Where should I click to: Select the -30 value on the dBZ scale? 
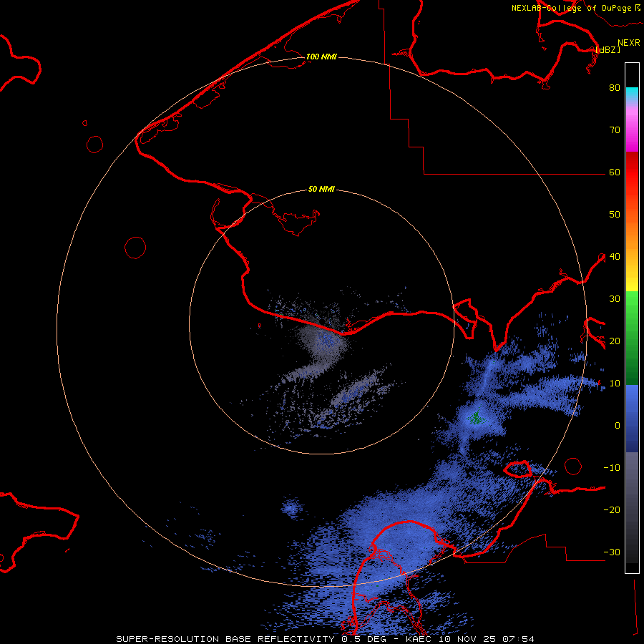[x=612, y=552]
